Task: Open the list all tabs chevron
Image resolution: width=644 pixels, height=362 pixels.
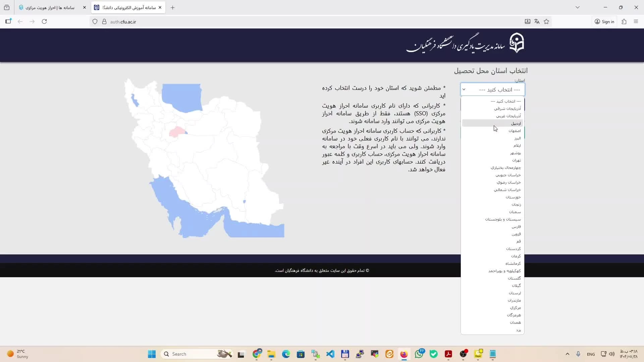Action: coord(578,7)
